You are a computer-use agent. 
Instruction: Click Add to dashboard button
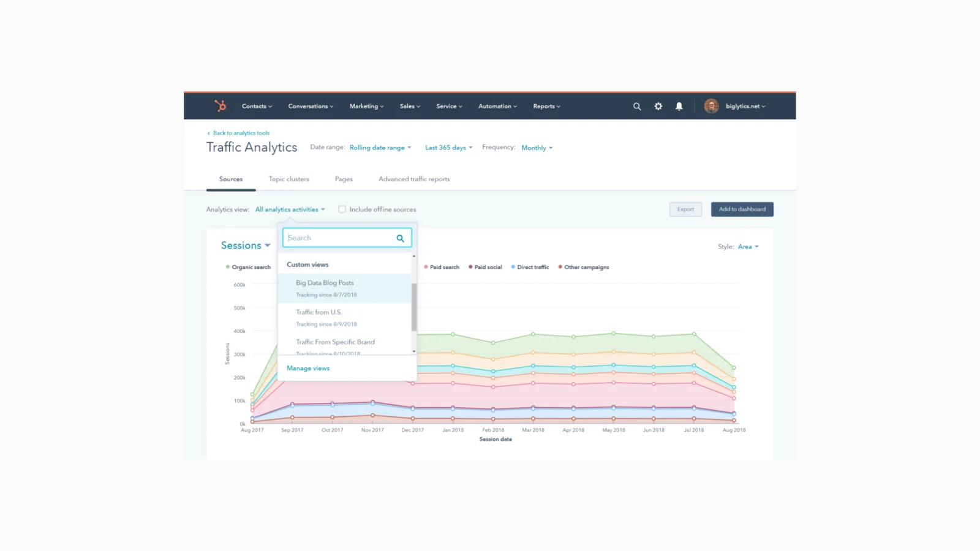pyautogui.click(x=742, y=209)
